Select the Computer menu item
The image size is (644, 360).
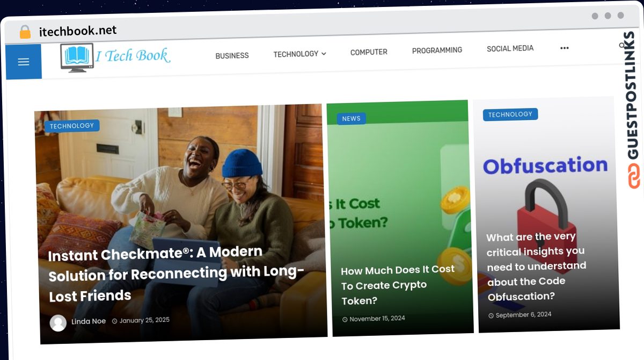[369, 52]
